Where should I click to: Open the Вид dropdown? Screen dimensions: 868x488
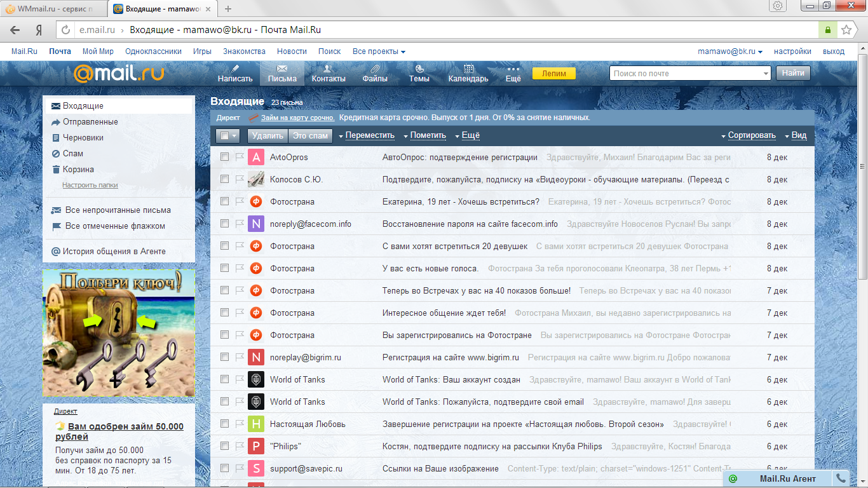coord(796,135)
